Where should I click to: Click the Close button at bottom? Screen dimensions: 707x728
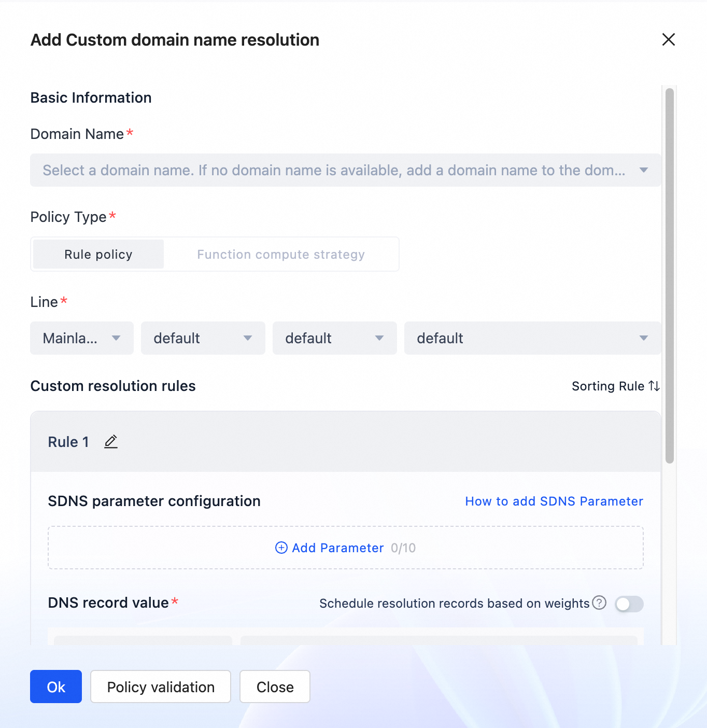[x=275, y=687]
